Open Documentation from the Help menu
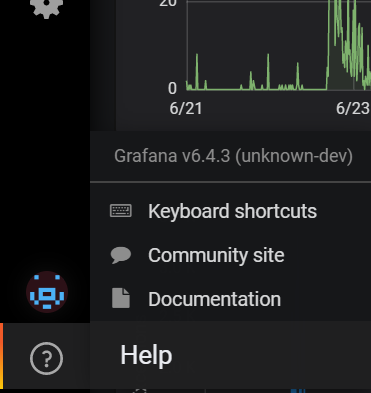 click(214, 299)
